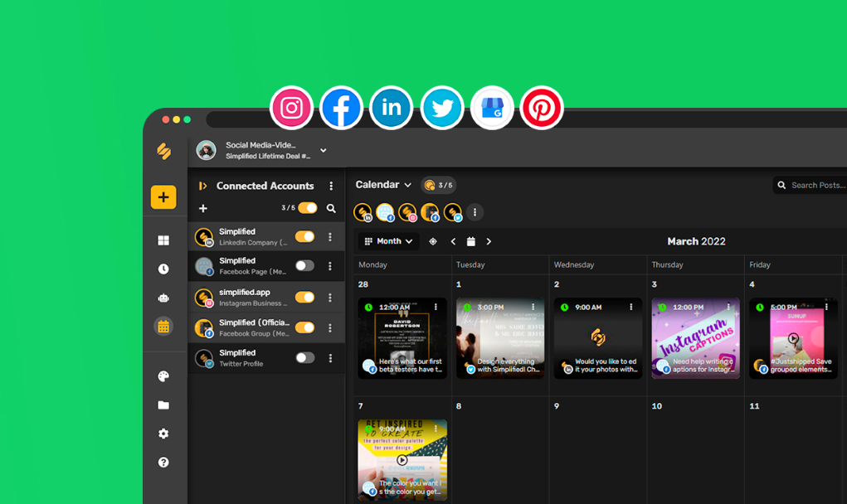Open the Connected Accounts options menu

point(331,185)
